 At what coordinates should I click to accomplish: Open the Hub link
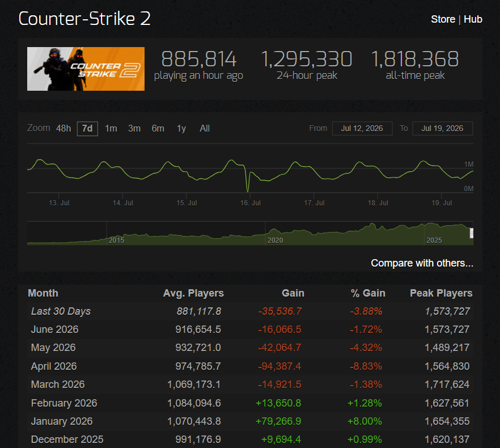click(x=473, y=19)
